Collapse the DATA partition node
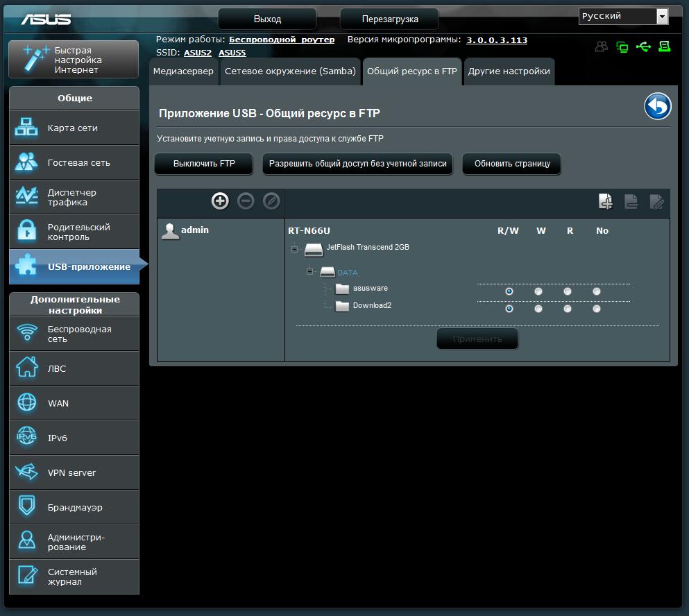 309,271
